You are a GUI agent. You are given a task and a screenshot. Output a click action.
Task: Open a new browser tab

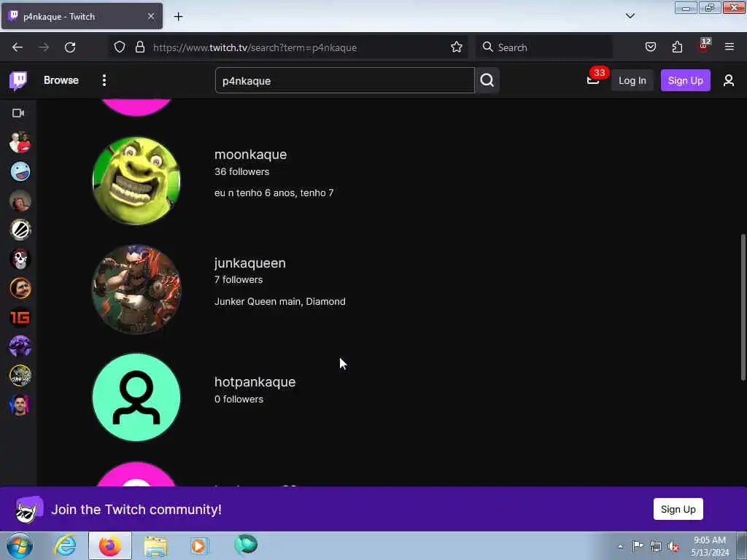click(178, 17)
